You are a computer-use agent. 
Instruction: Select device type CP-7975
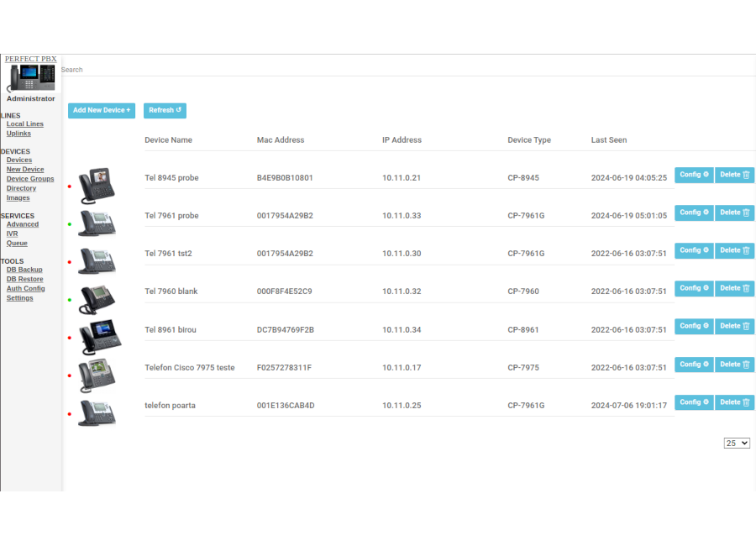click(523, 368)
